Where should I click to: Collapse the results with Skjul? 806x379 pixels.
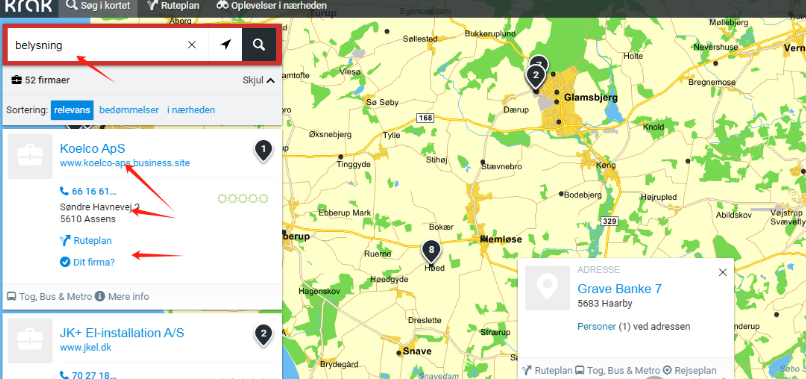[x=259, y=80]
